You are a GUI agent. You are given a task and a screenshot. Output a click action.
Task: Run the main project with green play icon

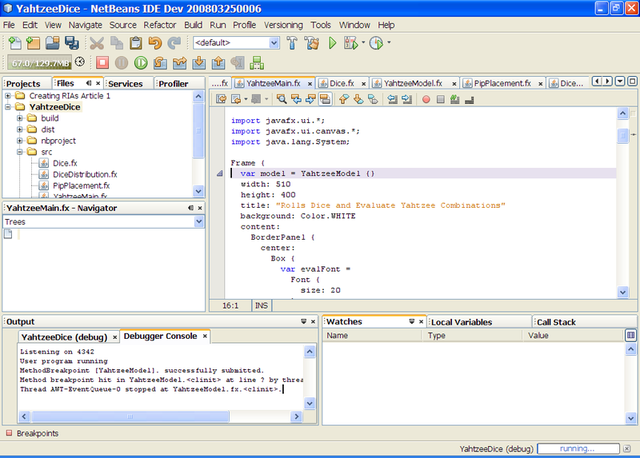[333, 43]
